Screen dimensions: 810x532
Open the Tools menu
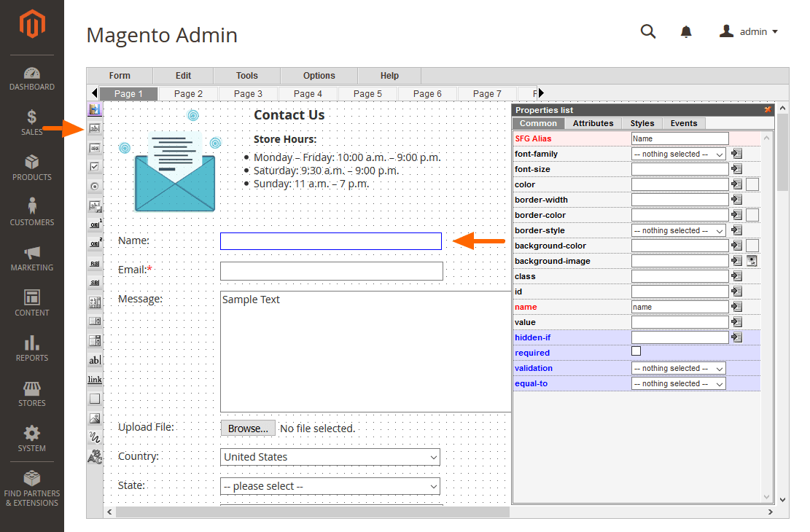tap(246, 75)
